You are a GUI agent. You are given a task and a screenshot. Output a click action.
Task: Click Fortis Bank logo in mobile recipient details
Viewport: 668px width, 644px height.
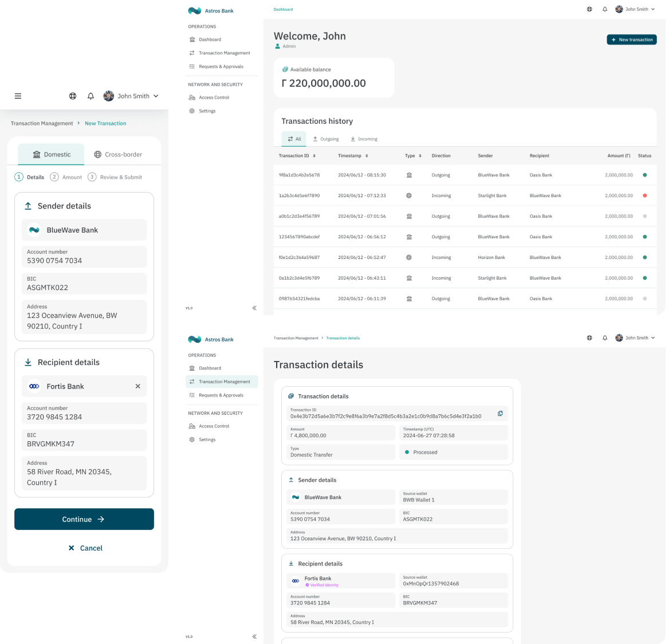pos(34,386)
